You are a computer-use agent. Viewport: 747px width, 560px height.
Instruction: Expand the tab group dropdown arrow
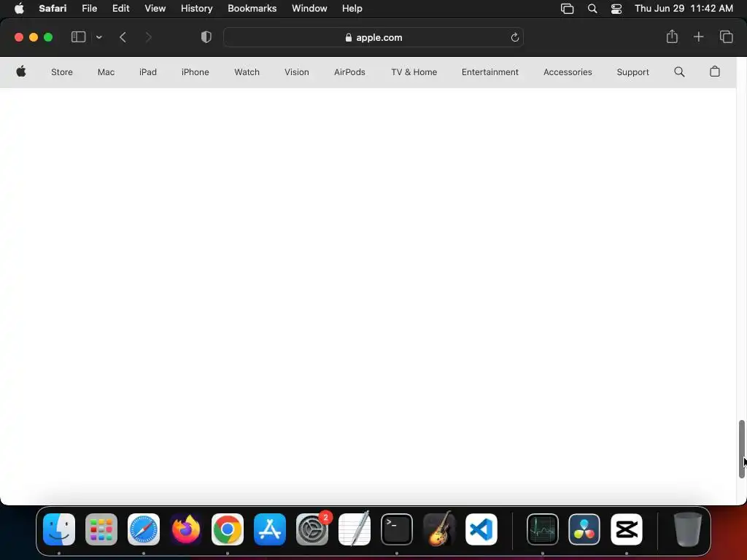pyautogui.click(x=99, y=37)
